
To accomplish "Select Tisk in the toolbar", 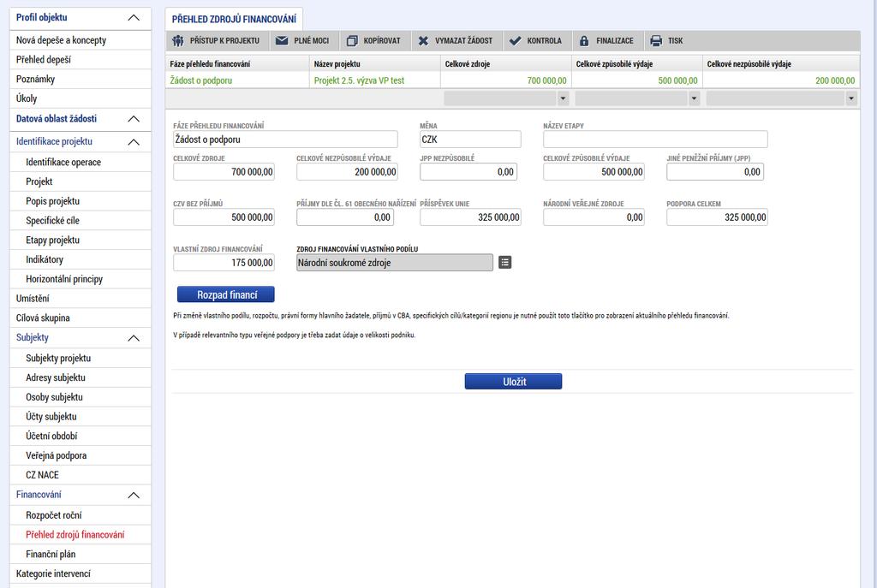I will [668, 41].
